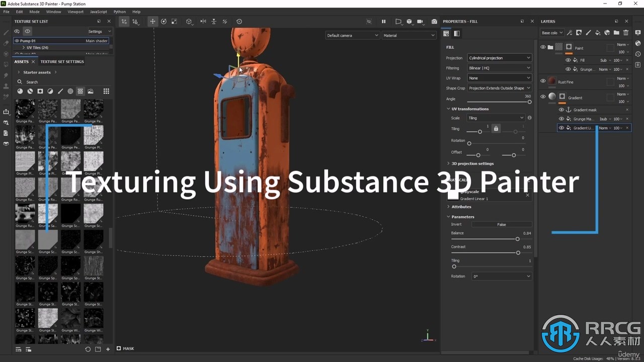The width and height of the screenshot is (644, 362).
Task: Open the Projection dropdown
Action: (499, 58)
